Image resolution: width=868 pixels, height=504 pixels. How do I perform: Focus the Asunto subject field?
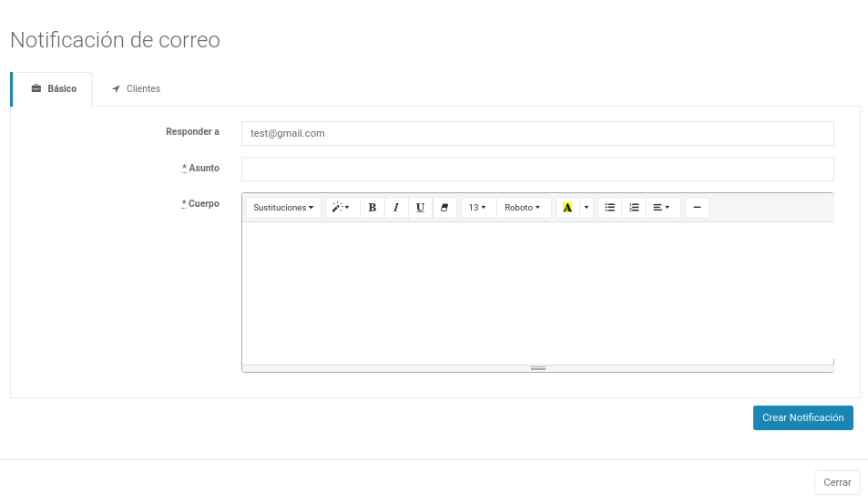537,169
